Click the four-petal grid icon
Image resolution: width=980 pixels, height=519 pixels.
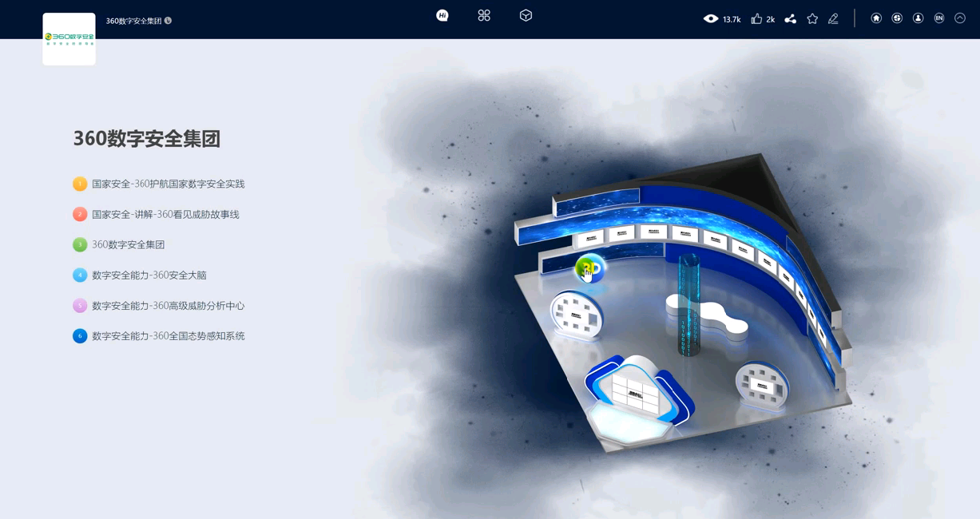[x=484, y=15]
